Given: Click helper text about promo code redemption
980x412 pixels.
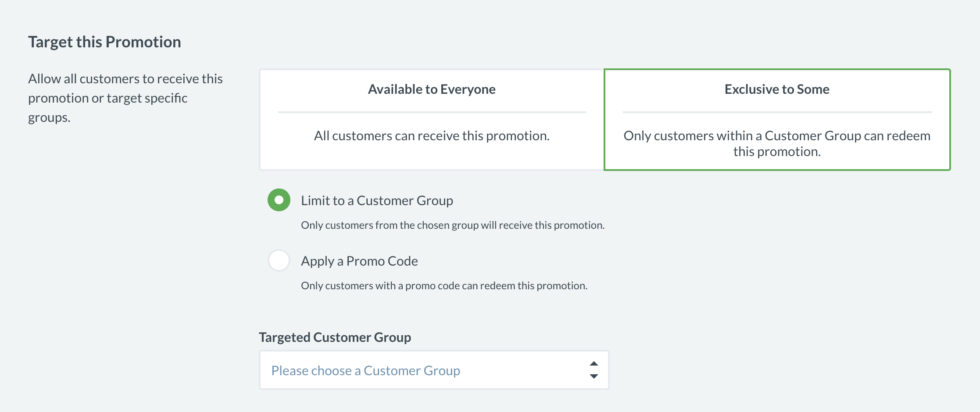Looking at the screenshot, I should click(444, 286).
